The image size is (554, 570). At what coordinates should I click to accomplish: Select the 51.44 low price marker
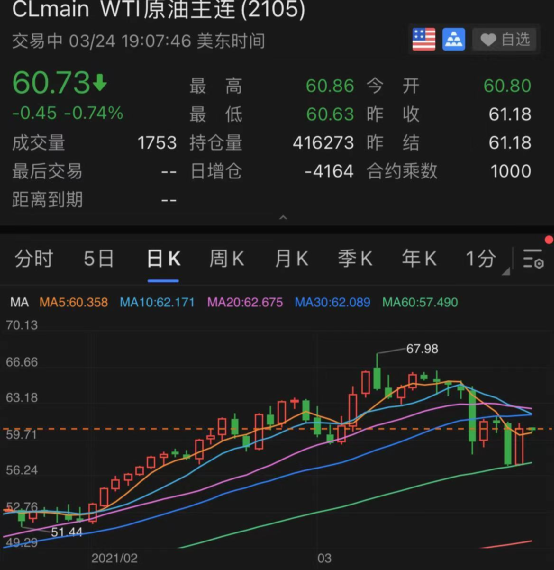click(67, 532)
